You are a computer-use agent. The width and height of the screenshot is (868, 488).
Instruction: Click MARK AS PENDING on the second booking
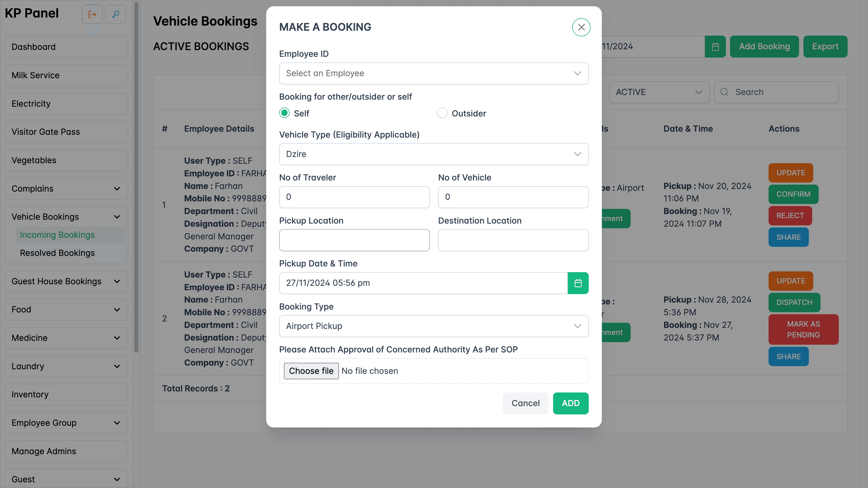pyautogui.click(x=803, y=329)
